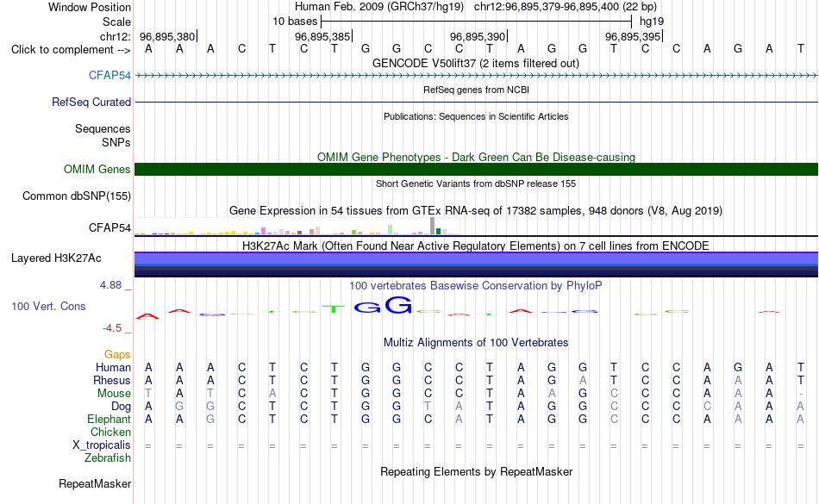Click the CFAP54 GENCODE track label
Screen dimensions: 819x504
[x=109, y=75]
